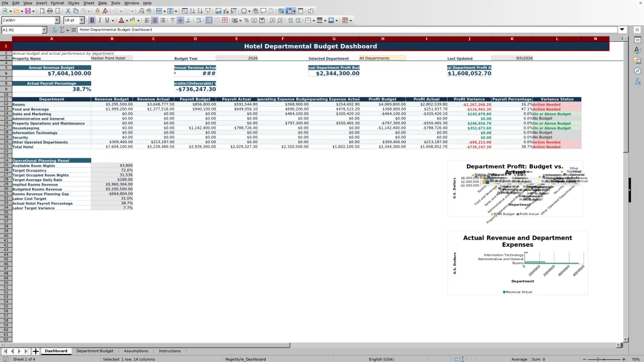
Task: Click the formula input line
Action: click(x=348, y=30)
